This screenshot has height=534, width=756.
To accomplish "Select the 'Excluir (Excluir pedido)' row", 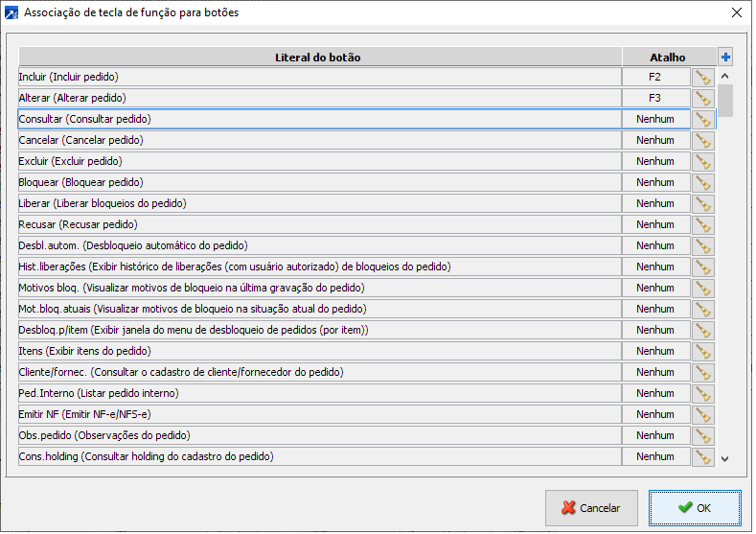I will tap(320, 162).
